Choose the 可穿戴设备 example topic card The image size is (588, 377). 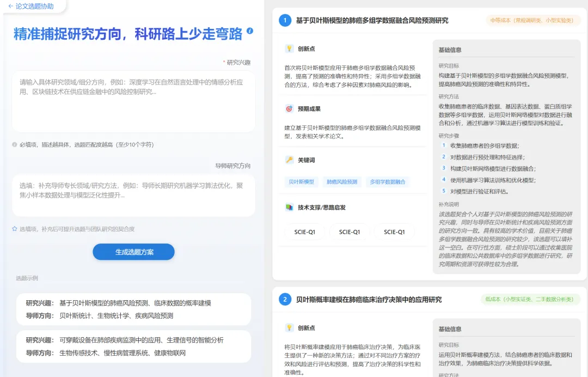pyautogui.click(x=133, y=346)
